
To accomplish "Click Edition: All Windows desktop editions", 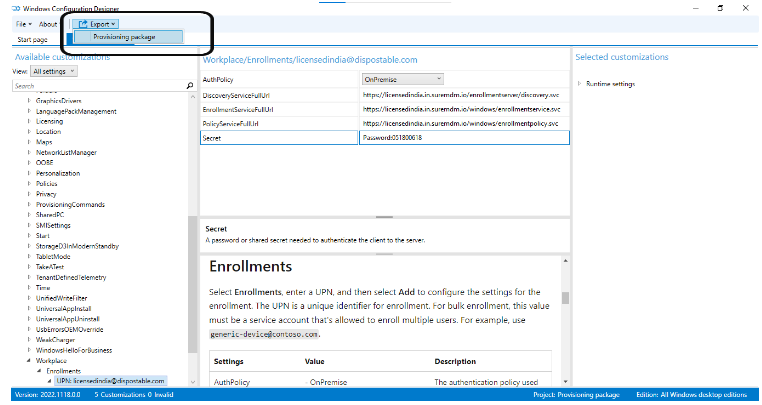I will click(x=692, y=395).
